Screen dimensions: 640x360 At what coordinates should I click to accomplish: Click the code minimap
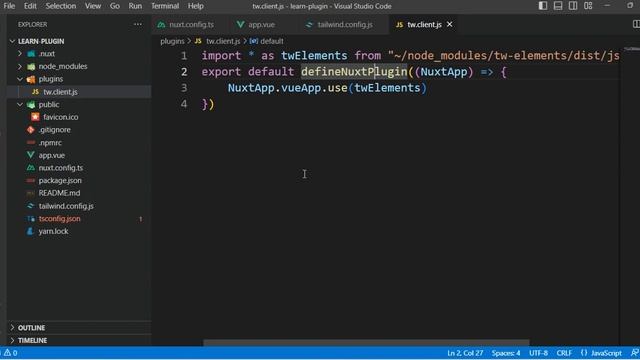coord(631,49)
